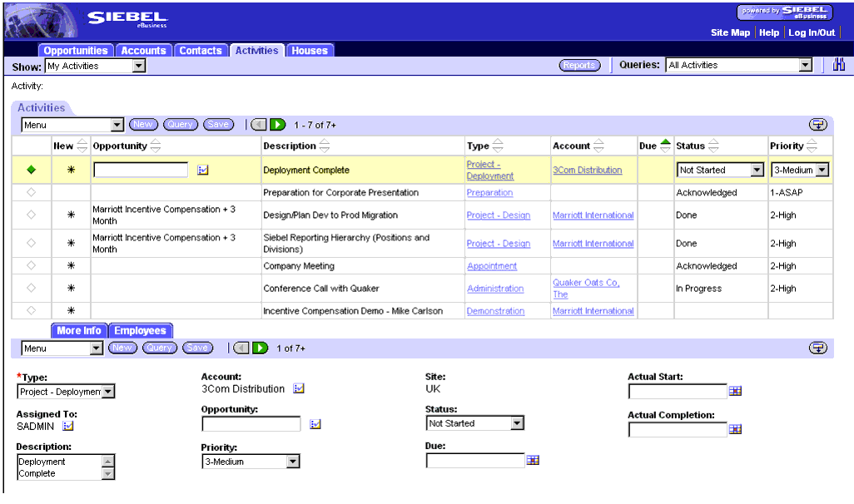Open the Priority dropdown in More Info form
The image size is (854, 504).
pos(293,462)
